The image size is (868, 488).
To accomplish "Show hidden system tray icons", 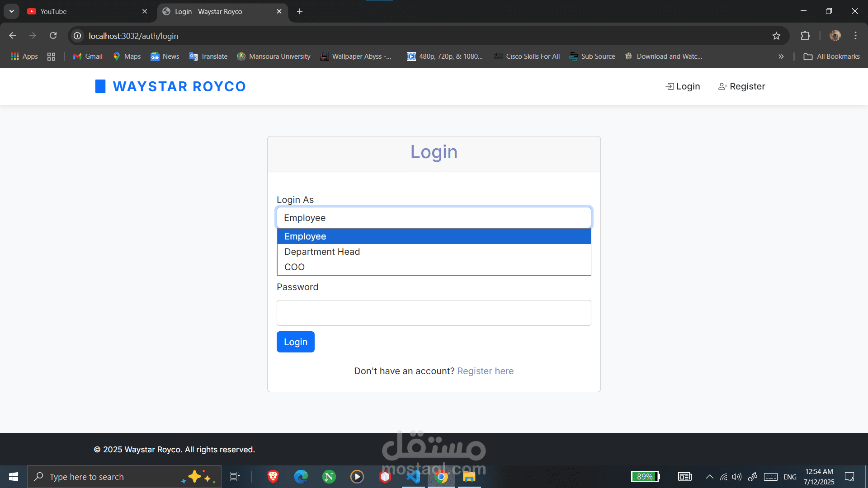I will tap(710, 477).
